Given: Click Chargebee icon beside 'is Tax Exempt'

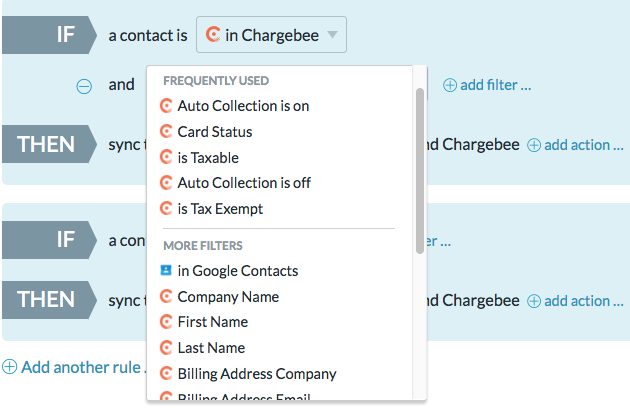Looking at the screenshot, I should tap(166, 209).
